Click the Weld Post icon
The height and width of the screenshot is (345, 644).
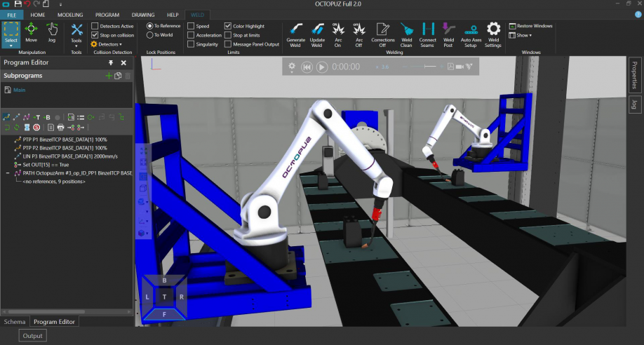[448, 35]
